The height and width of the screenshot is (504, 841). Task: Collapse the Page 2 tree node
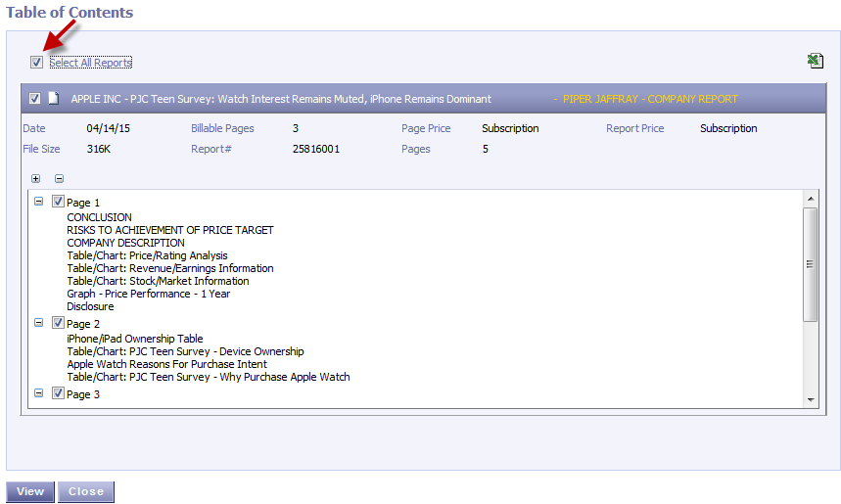pyautogui.click(x=38, y=322)
